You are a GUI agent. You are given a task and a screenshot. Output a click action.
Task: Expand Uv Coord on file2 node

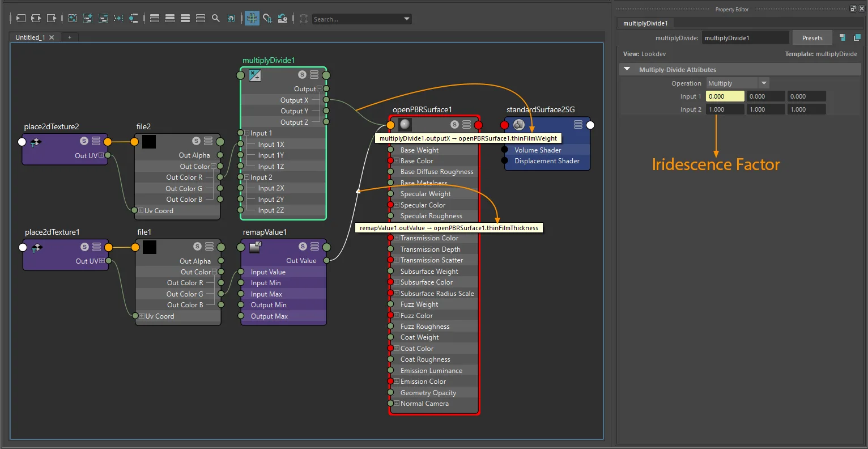(x=141, y=211)
